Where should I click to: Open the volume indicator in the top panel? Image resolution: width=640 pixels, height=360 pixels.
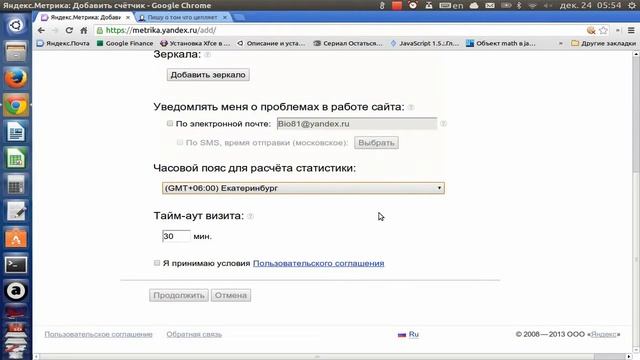[x=547, y=5]
